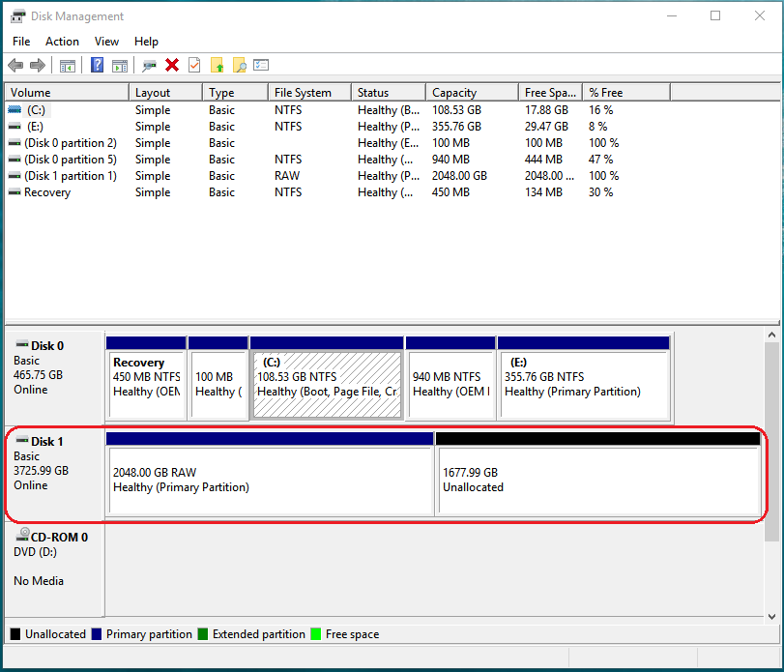This screenshot has width=784, height=672.
Task: Sort by the Status column header
Action: 389,93
